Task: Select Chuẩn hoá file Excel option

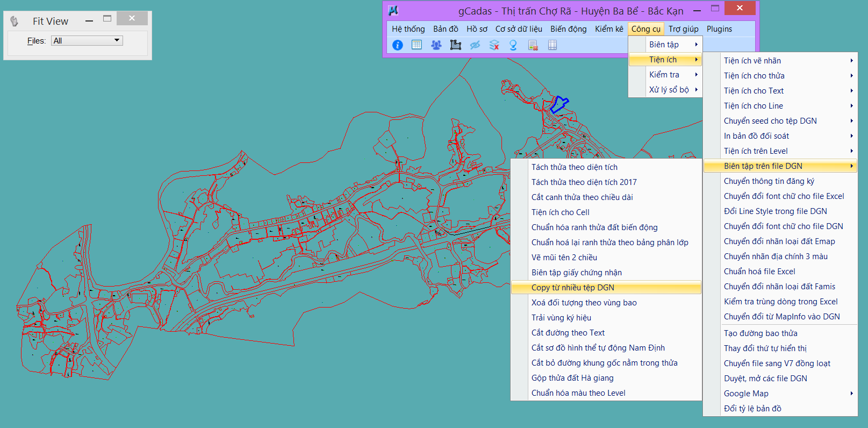Action: point(759,272)
